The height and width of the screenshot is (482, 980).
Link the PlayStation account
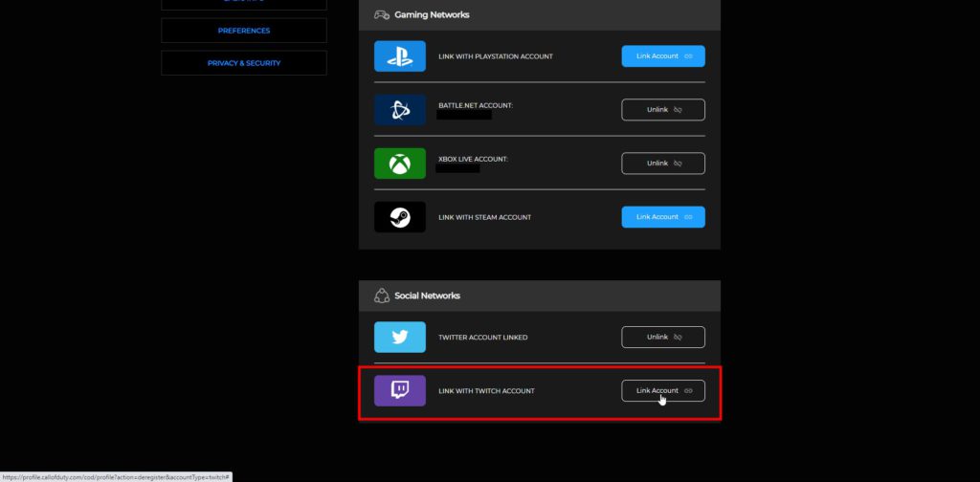point(663,56)
